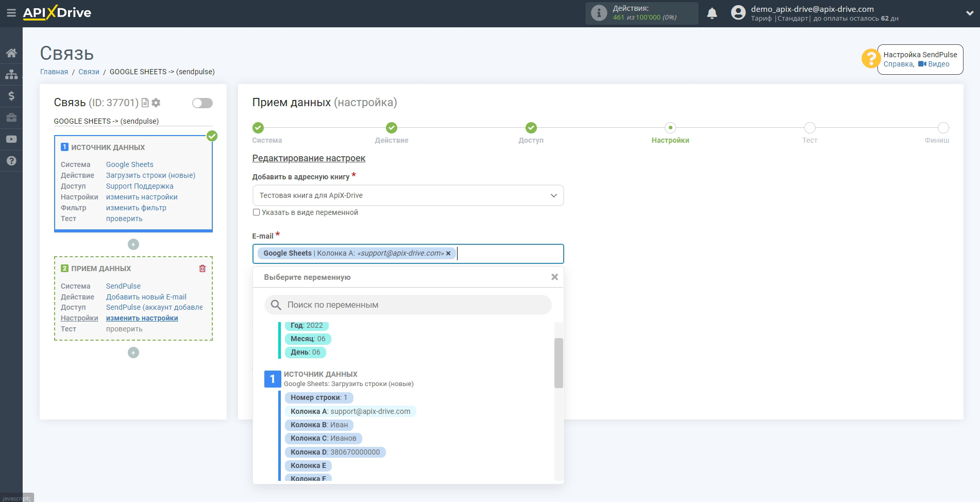Open the connection log document icon
The height and width of the screenshot is (502, 980).
tap(145, 103)
